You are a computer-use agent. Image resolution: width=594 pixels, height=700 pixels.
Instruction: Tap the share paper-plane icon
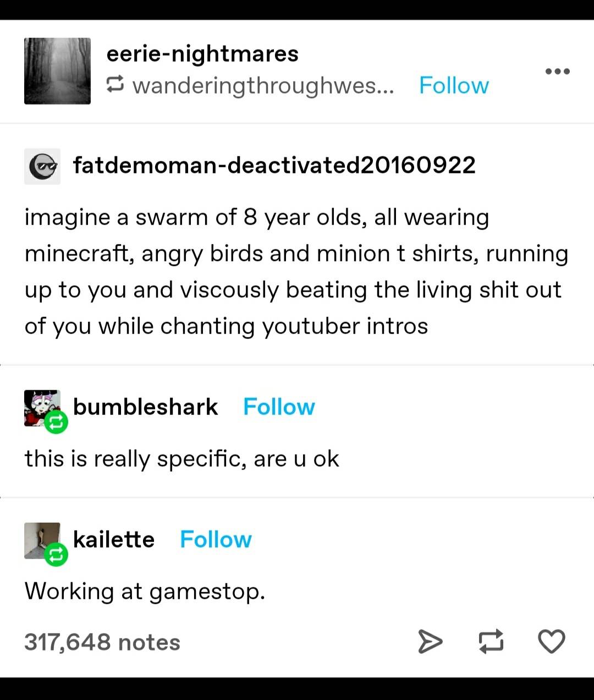(430, 642)
